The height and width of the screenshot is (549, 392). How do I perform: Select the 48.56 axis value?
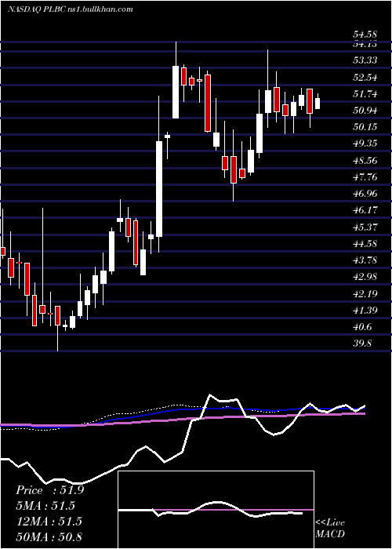click(365, 161)
